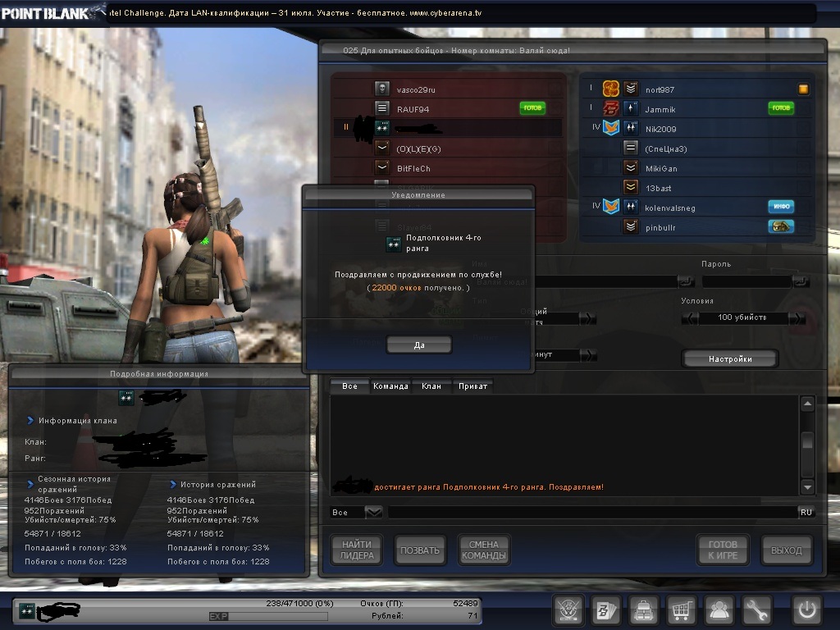
Task: Click the «Инфо» button next to kolenvalsneg
Action: [x=781, y=208]
